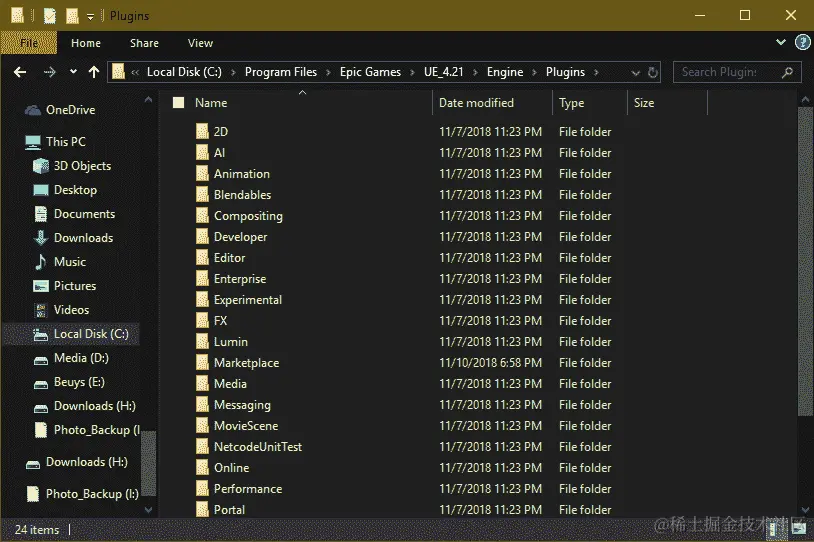The height and width of the screenshot is (542, 814).
Task: Jump to Local Disk (C:) breadcrumb
Action: [x=184, y=72]
